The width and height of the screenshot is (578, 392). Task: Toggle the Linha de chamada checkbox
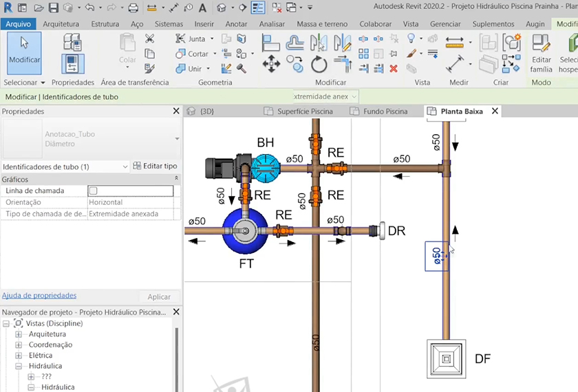94,190
